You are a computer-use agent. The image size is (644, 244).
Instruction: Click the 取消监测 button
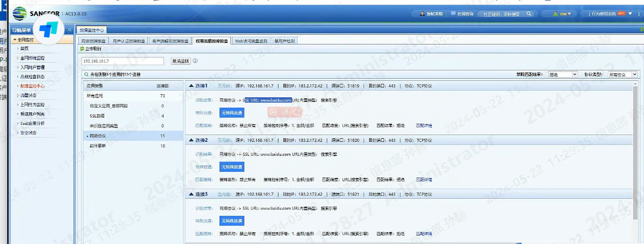181,61
